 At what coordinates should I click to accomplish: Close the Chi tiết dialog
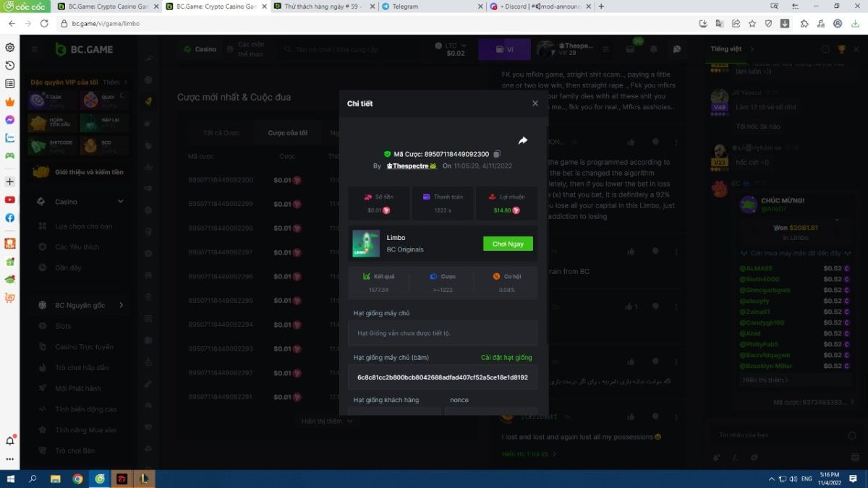tap(535, 103)
